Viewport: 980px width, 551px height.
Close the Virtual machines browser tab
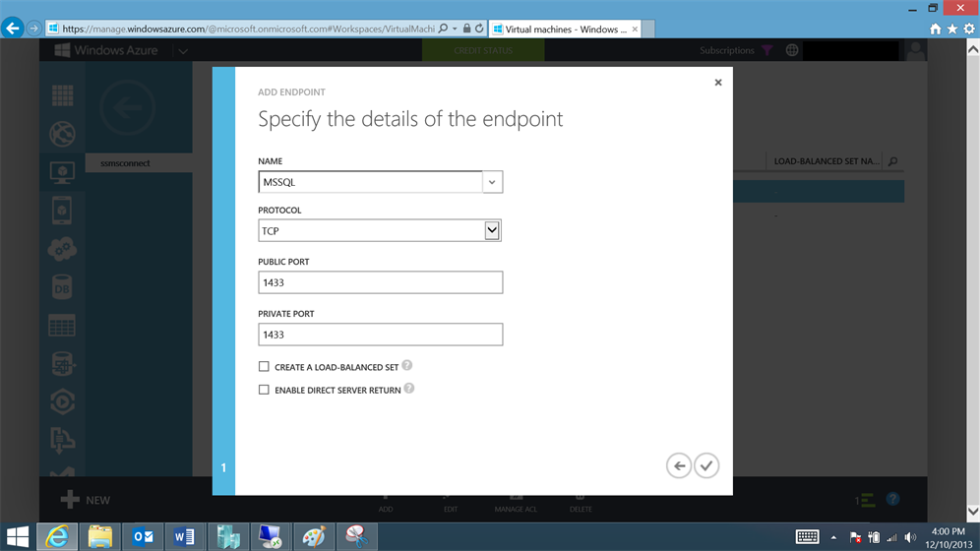pyautogui.click(x=635, y=29)
